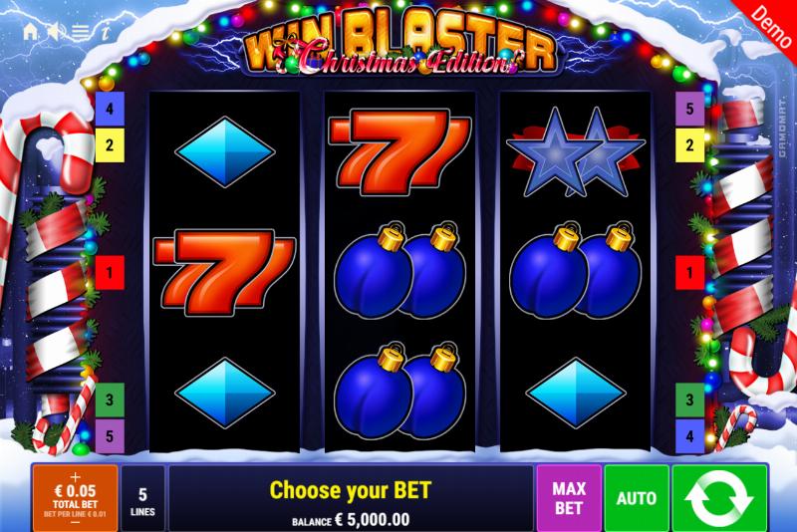Screen dimensions: 797x532
Task: Go to the home lobby icon
Action: coord(30,32)
